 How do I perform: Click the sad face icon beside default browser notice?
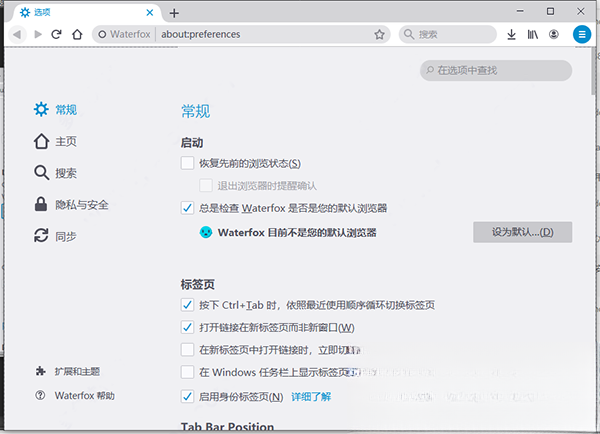pyautogui.click(x=206, y=232)
